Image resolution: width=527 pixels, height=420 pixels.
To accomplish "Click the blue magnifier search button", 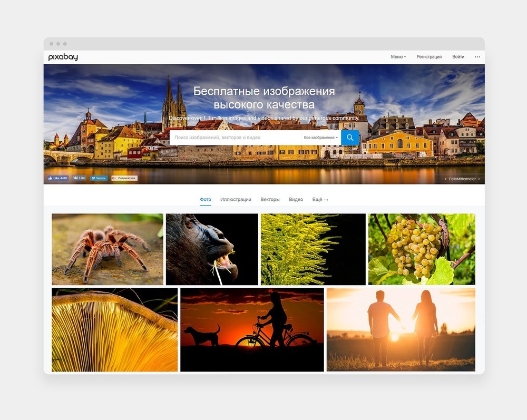I will click(x=350, y=138).
